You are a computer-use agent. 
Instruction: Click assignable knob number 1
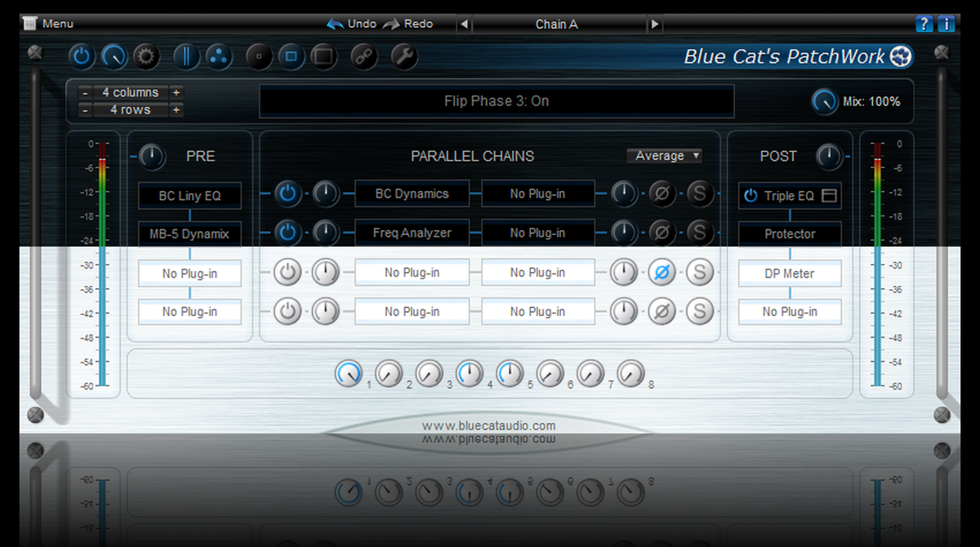pos(349,375)
